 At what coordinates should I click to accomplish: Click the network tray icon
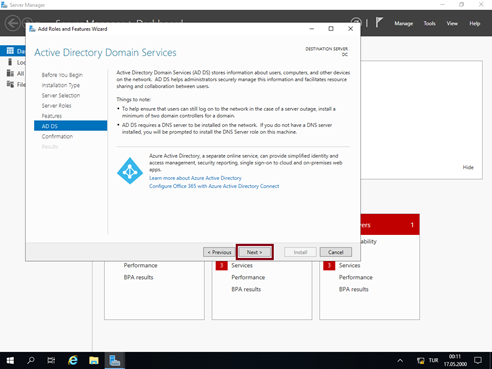coord(420,360)
